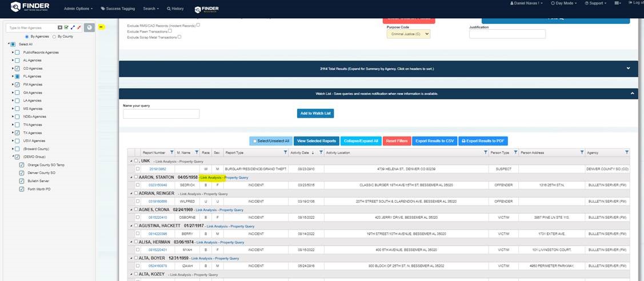
Task: Uncheck Denver County SO checkbox
Action: (x=22, y=172)
